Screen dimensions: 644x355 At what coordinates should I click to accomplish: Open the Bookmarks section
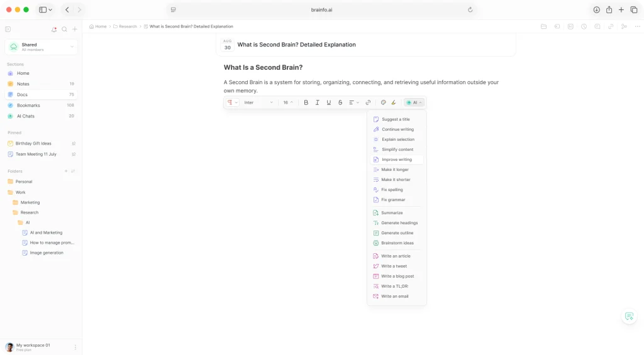tap(41, 106)
